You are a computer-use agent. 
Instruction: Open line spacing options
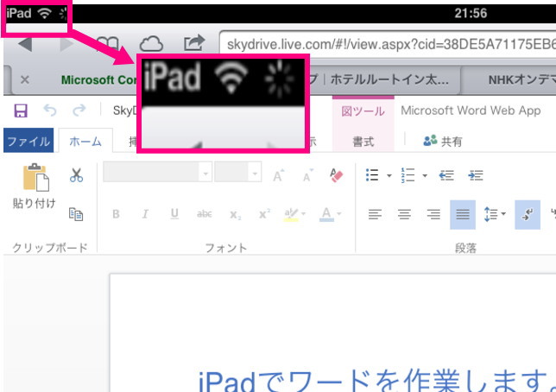pyautogui.click(x=495, y=214)
